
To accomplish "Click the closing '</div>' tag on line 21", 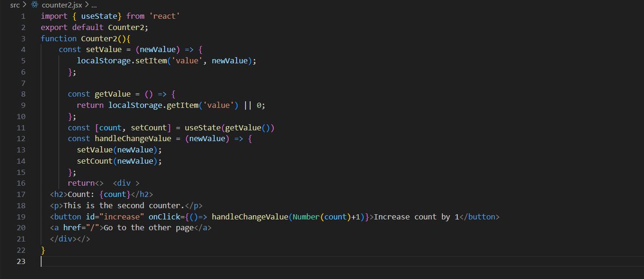I will (63, 239).
